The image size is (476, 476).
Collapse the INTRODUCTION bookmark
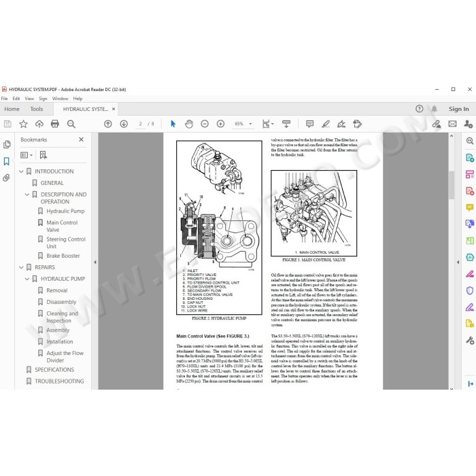pos(21,171)
